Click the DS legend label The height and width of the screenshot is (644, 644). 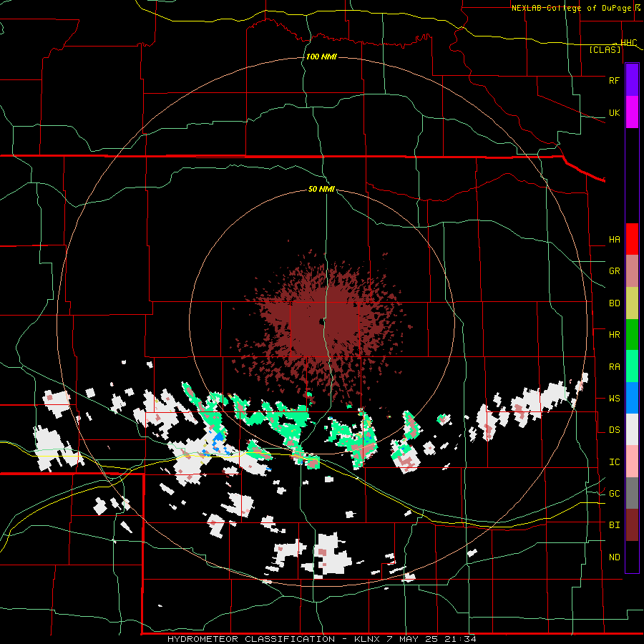coord(614,430)
